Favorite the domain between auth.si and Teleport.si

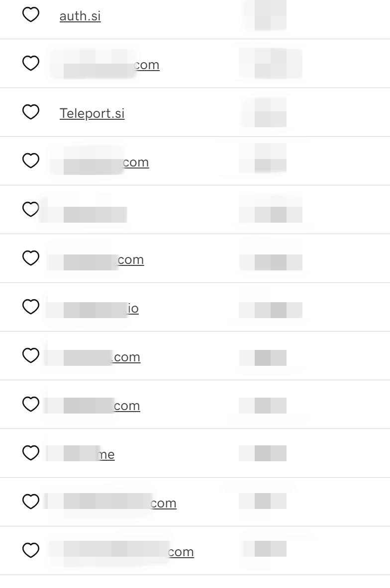pos(31,63)
